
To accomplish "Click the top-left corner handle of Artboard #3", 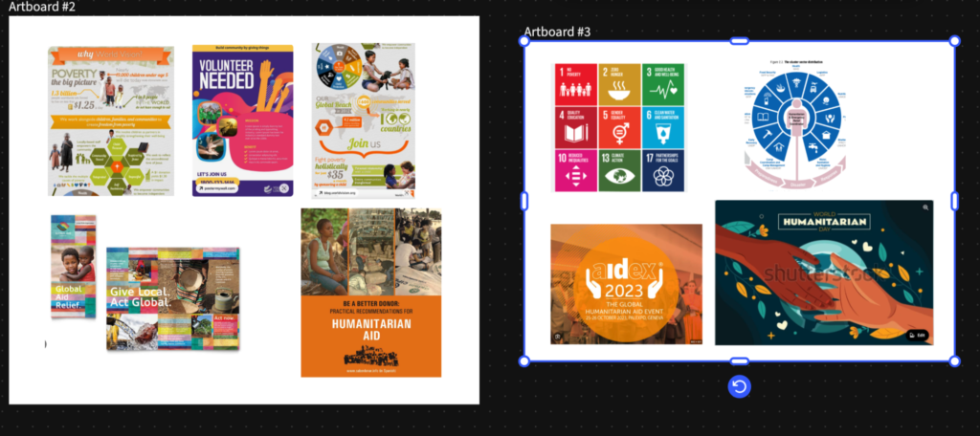I will coord(523,40).
